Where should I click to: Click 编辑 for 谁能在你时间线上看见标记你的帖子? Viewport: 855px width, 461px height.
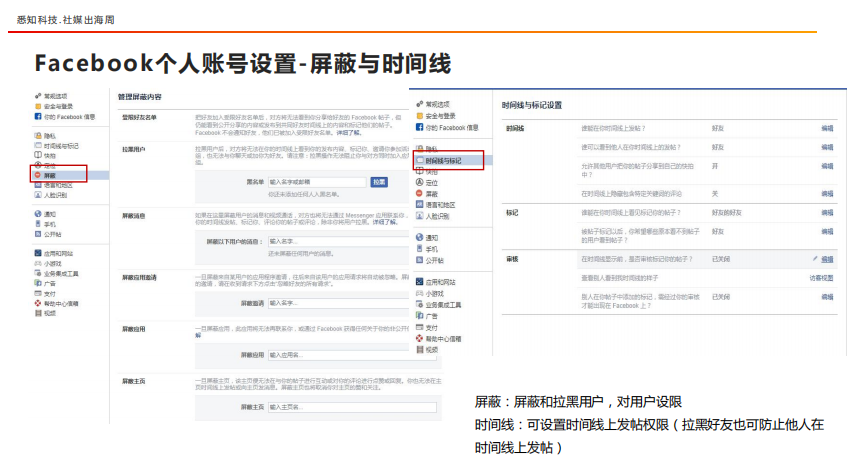[827, 213]
